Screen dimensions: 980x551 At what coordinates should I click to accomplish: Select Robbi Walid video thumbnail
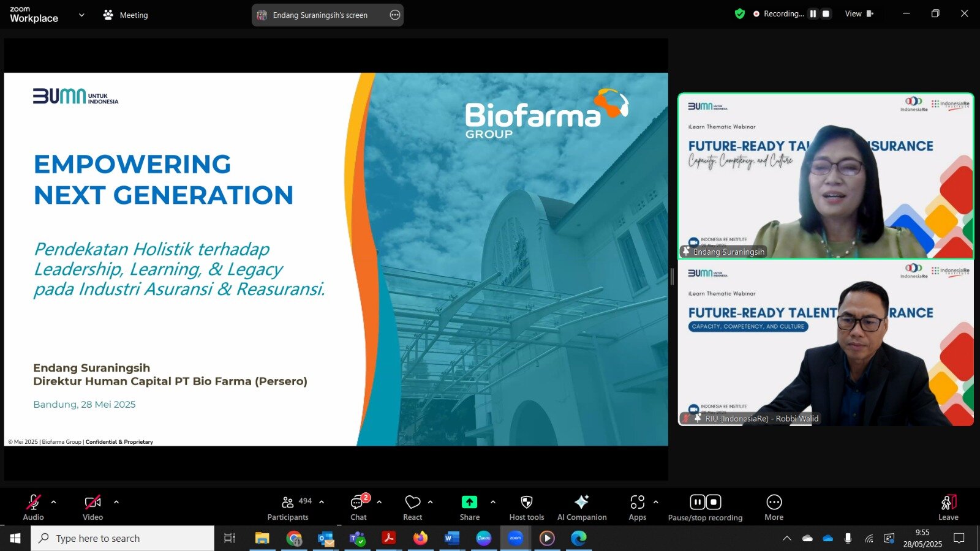coord(826,343)
